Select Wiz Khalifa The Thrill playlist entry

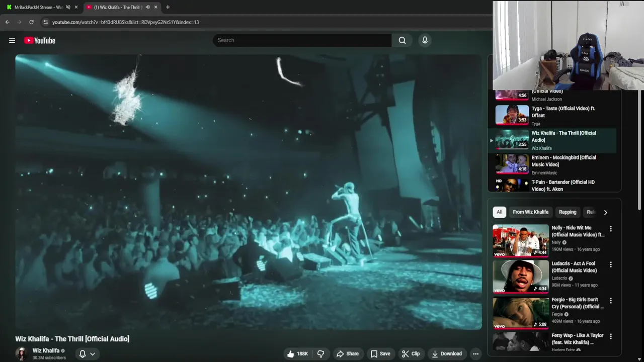552,140
